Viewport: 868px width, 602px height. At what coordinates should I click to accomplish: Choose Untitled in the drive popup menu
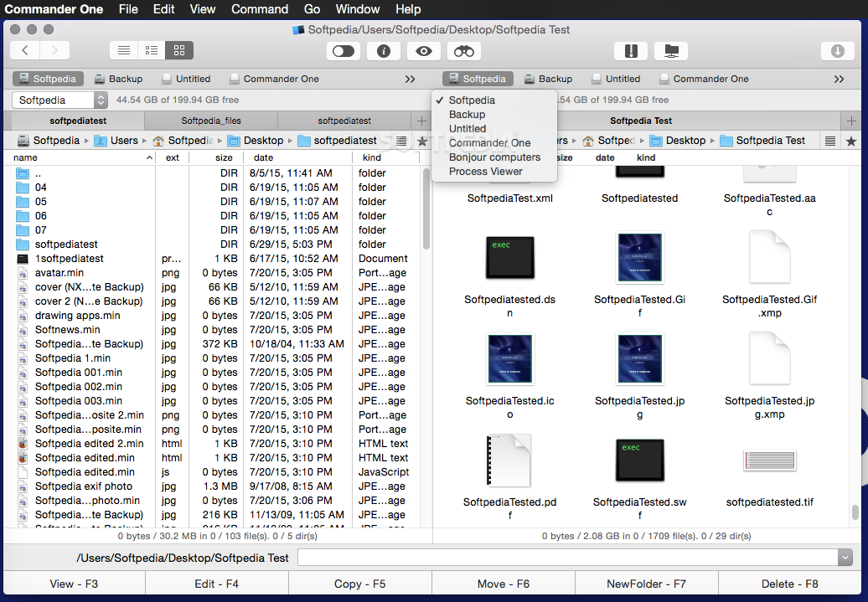point(493,129)
